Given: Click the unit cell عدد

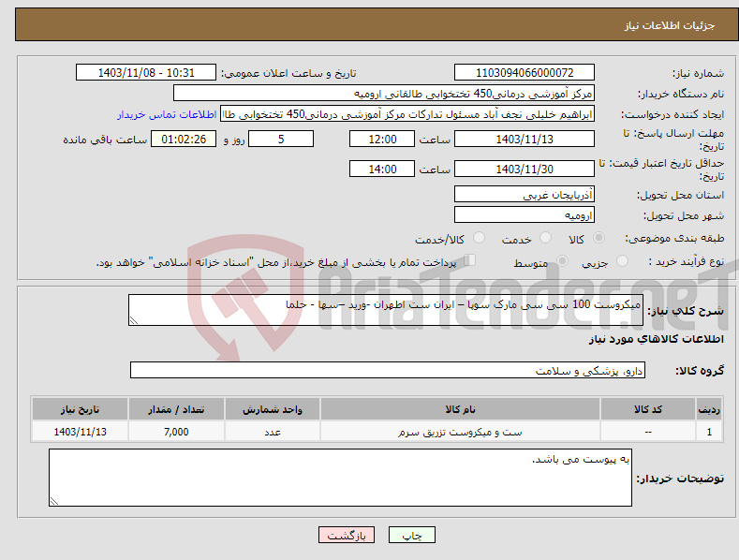Looking at the screenshot, I should 273,432.
